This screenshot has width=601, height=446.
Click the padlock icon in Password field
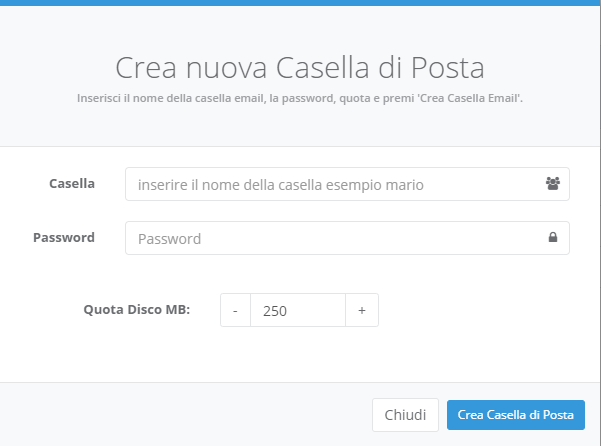click(x=553, y=237)
